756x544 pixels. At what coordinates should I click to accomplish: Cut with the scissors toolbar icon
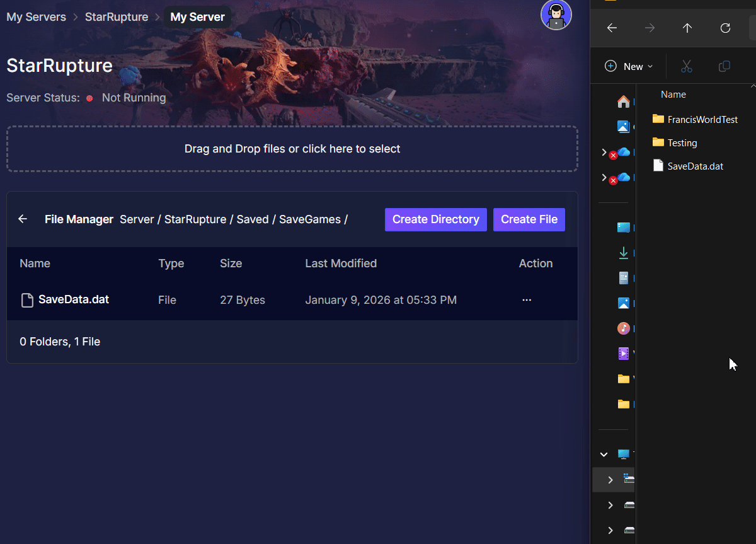(686, 66)
